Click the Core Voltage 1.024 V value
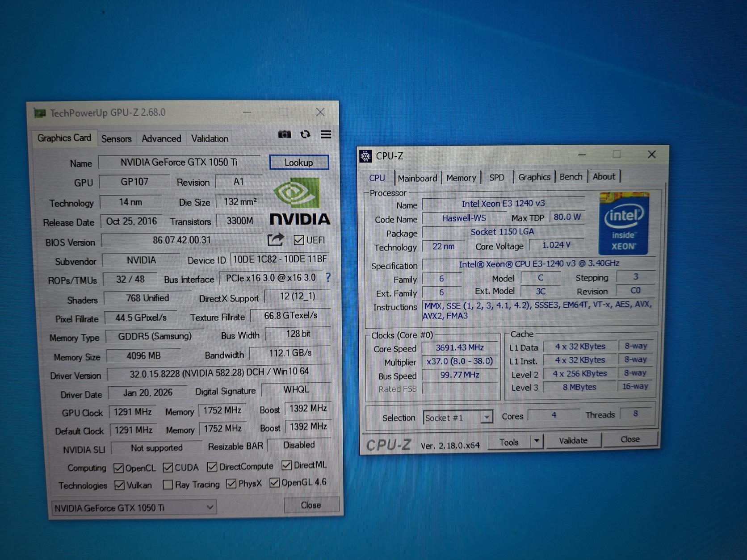747x560 pixels. [556, 245]
